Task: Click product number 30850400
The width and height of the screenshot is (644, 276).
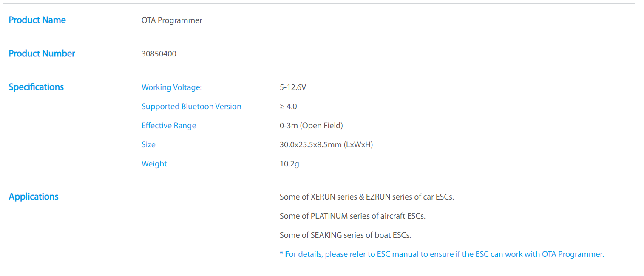Action: (x=159, y=54)
